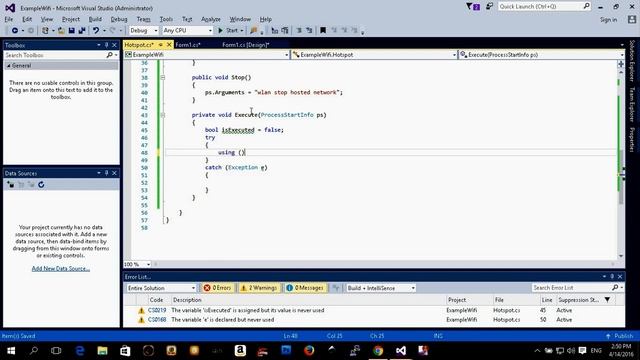Viewport: 640px width, 360px height.
Task: Click the code editor vertical scrollbar thumb
Action: pos(621,176)
